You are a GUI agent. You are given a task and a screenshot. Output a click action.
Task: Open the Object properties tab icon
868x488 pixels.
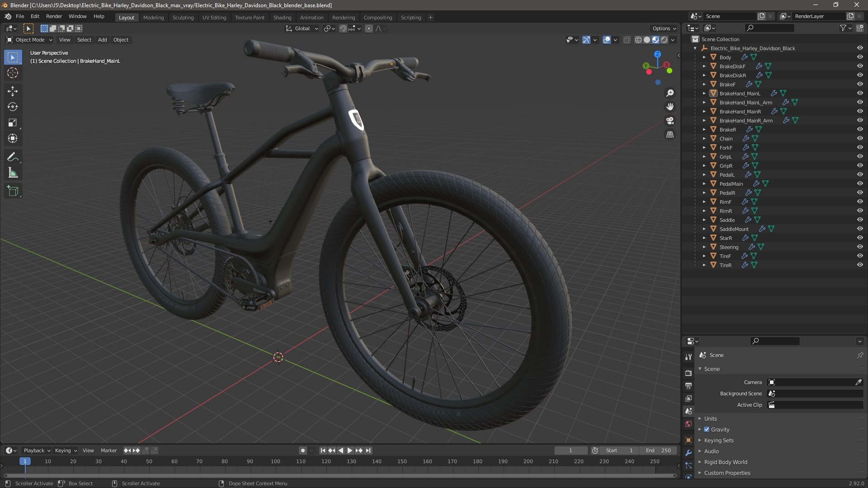click(x=689, y=440)
